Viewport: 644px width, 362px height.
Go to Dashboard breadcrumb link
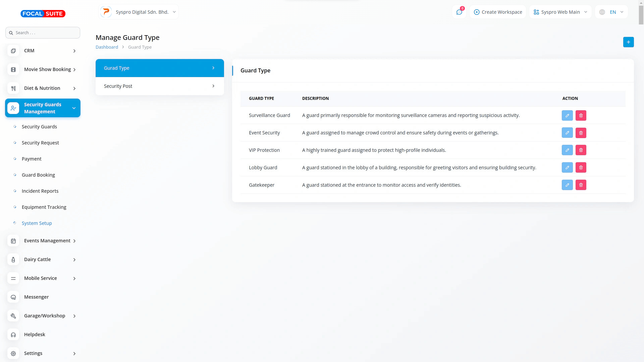click(x=107, y=47)
